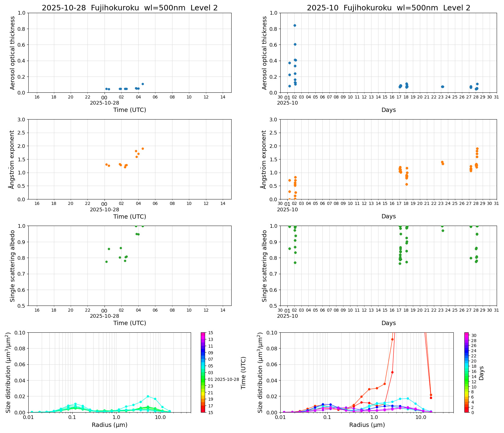Click red curve point at 0.05 in monthly size distribution

point(392,372)
